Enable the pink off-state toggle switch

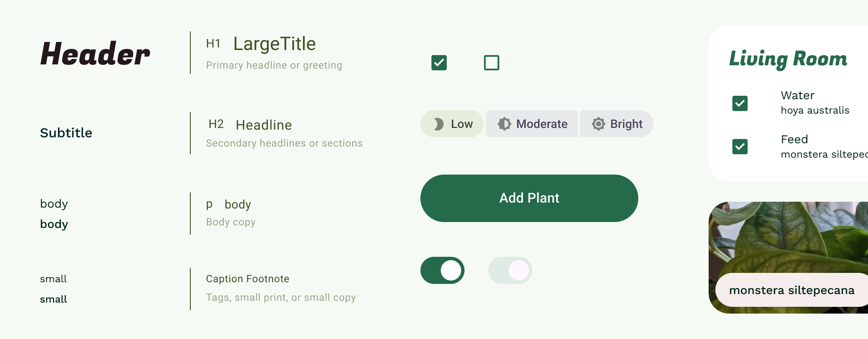[510, 270]
